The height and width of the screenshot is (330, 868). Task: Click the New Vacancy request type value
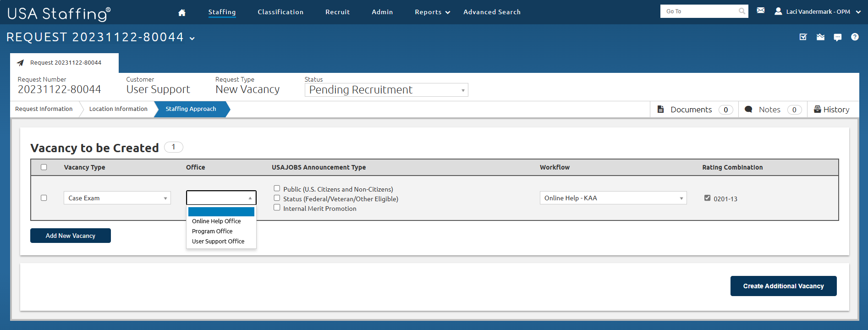(247, 89)
